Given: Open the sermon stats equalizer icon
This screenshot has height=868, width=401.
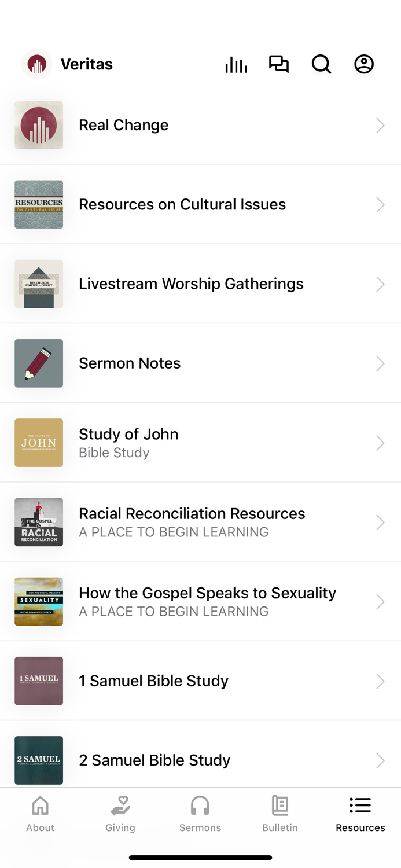Looking at the screenshot, I should [x=236, y=64].
